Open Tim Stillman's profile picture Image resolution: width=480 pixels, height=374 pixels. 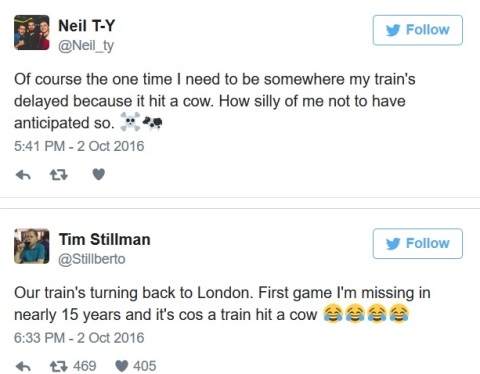point(32,246)
